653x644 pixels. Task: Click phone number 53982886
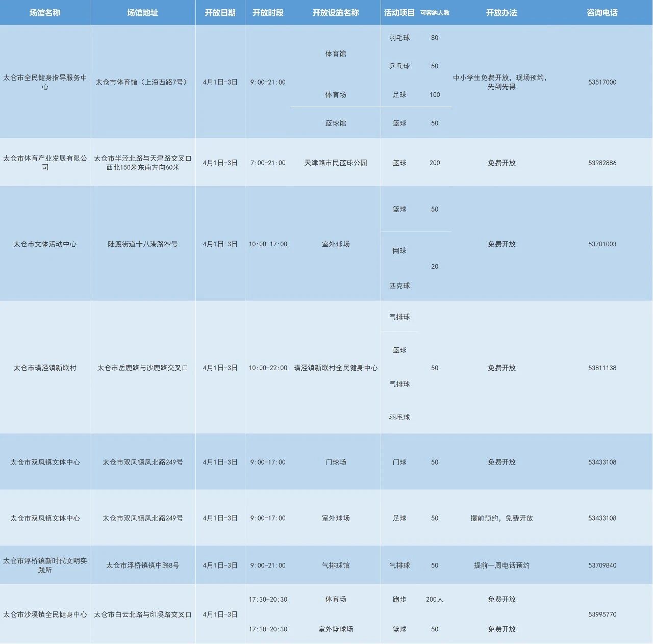(x=602, y=163)
